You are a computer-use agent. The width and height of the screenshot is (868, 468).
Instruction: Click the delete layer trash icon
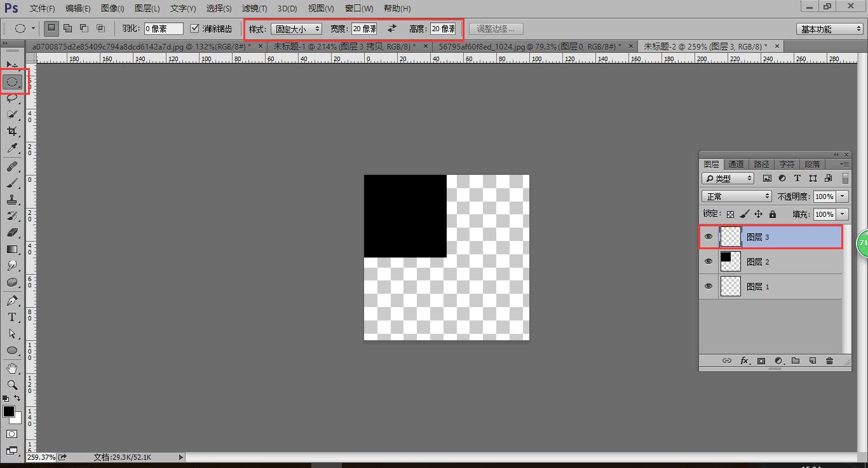[829, 361]
